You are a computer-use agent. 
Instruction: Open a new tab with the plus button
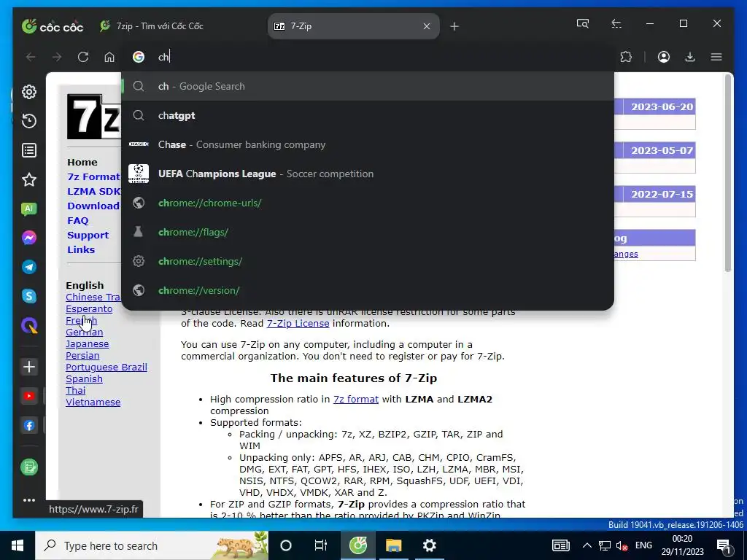click(454, 27)
